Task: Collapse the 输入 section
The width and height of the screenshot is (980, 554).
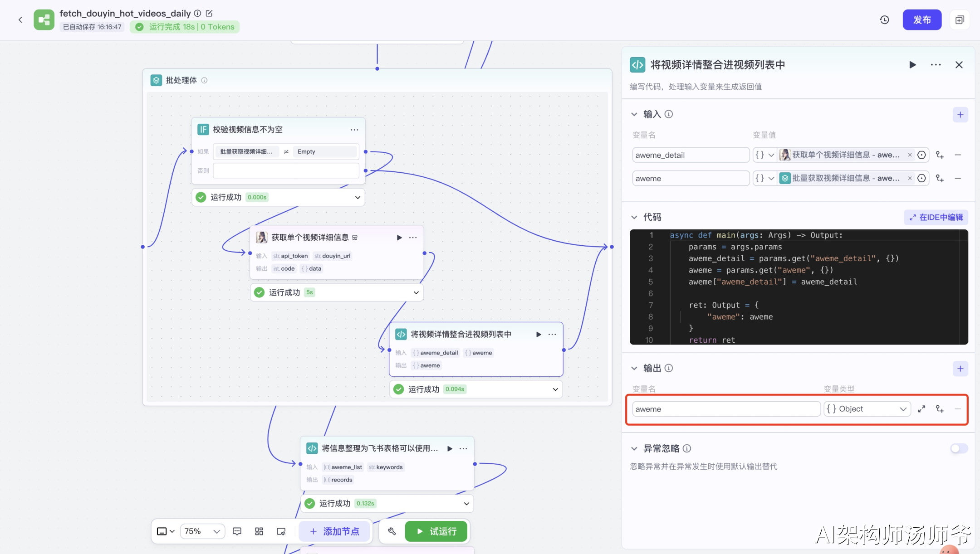Action: pos(634,114)
